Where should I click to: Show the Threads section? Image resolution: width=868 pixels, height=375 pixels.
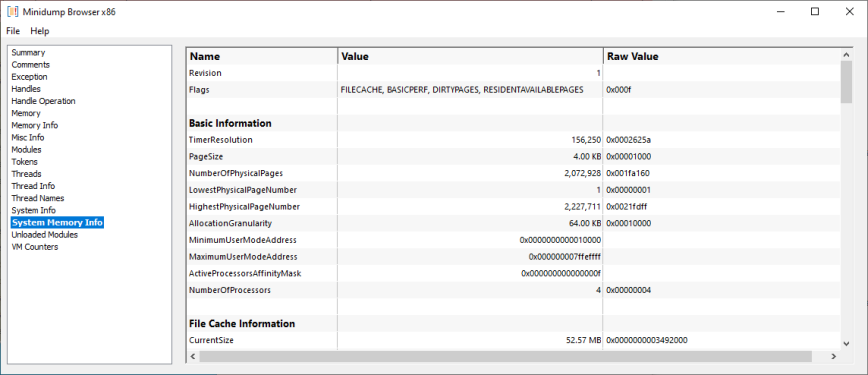click(x=26, y=174)
